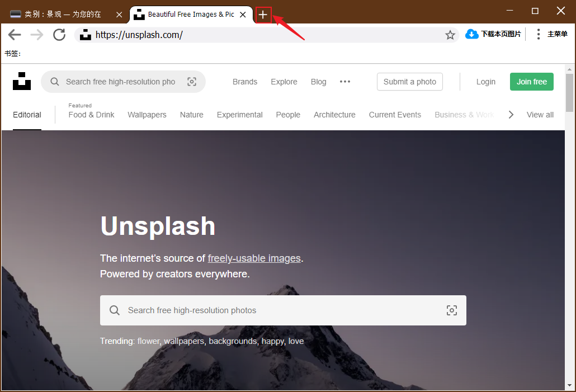Open the Experimental category
Image resolution: width=576 pixels, height=392 pixels.
pyautogui.click(x=239, y=115)
